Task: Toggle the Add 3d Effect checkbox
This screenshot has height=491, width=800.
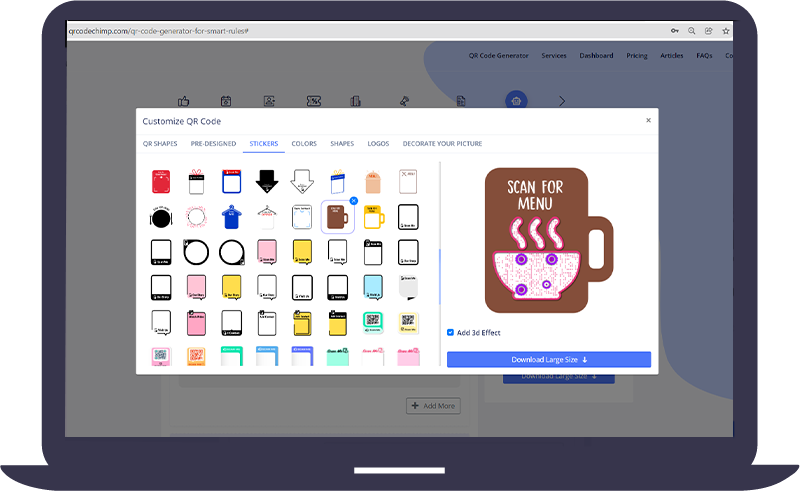Action: point(451,332)
